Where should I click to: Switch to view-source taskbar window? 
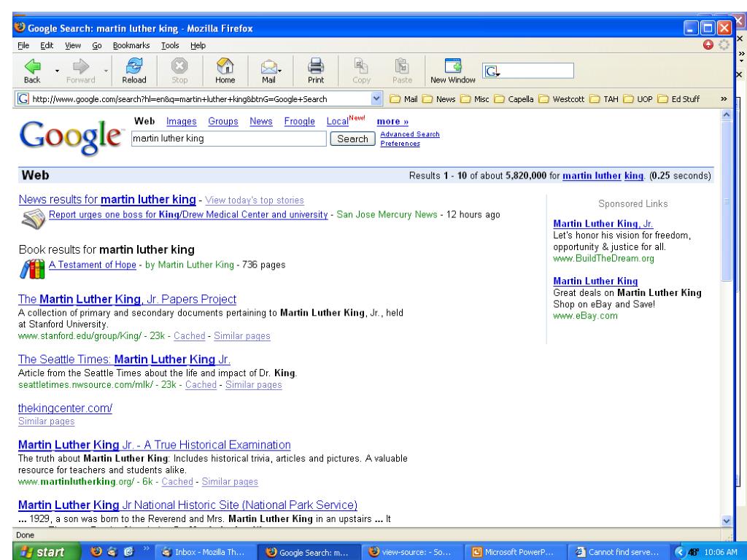[413, 552]
